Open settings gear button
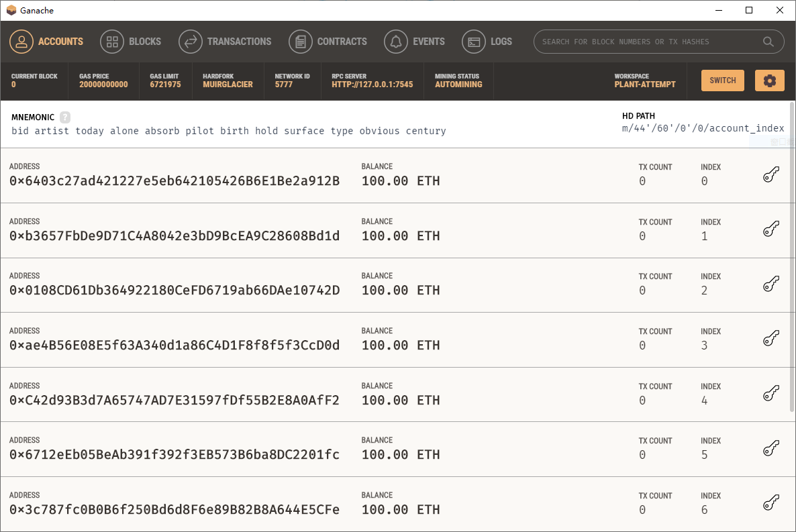This screenshot has width=796, height=532. pyautogui.click(x=770, y=81)
